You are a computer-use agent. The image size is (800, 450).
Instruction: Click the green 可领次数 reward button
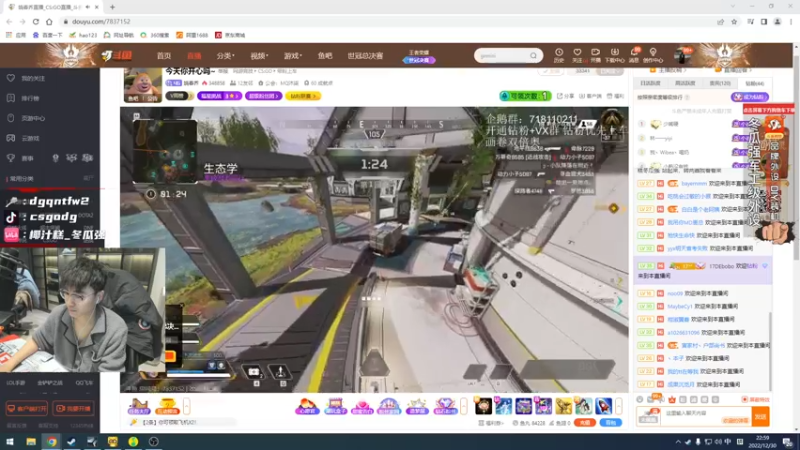coord(525,96)
